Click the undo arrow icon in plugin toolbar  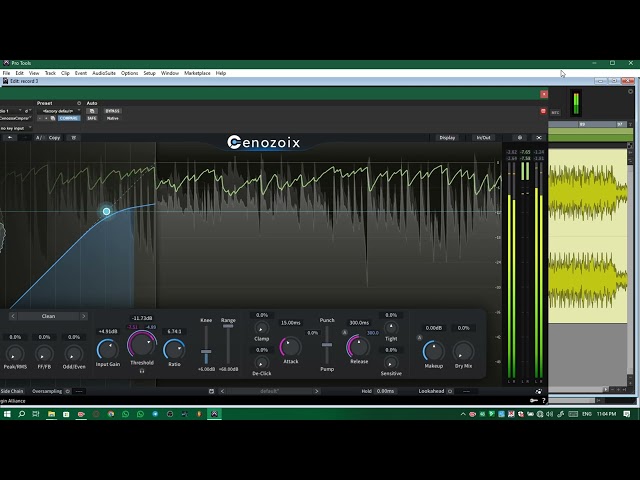(10, 138)
